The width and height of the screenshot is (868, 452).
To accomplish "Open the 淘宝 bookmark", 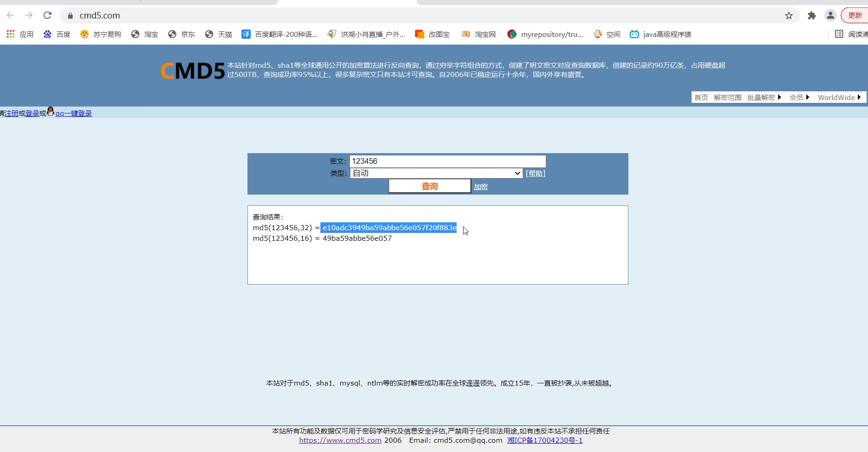I will point(145,34).
